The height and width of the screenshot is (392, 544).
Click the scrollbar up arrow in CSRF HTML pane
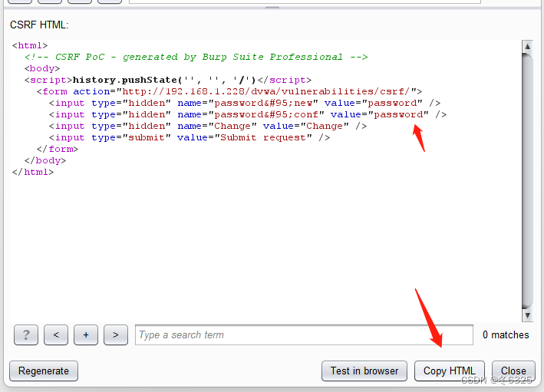pyautogui.click(x=527, y=47)
